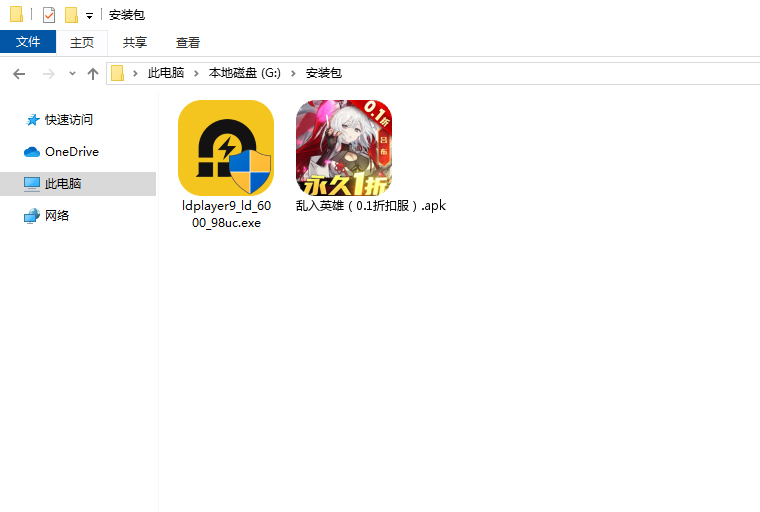Select 网络 in the navigation pane
This screenshot has width=760, height=512.
pyautogui.click(x=57, y=216)
